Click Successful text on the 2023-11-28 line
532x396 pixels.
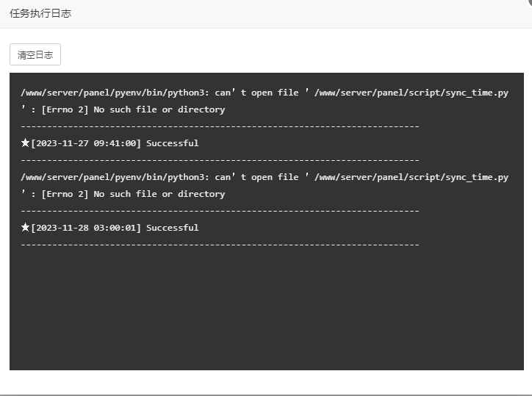(173, 228)
